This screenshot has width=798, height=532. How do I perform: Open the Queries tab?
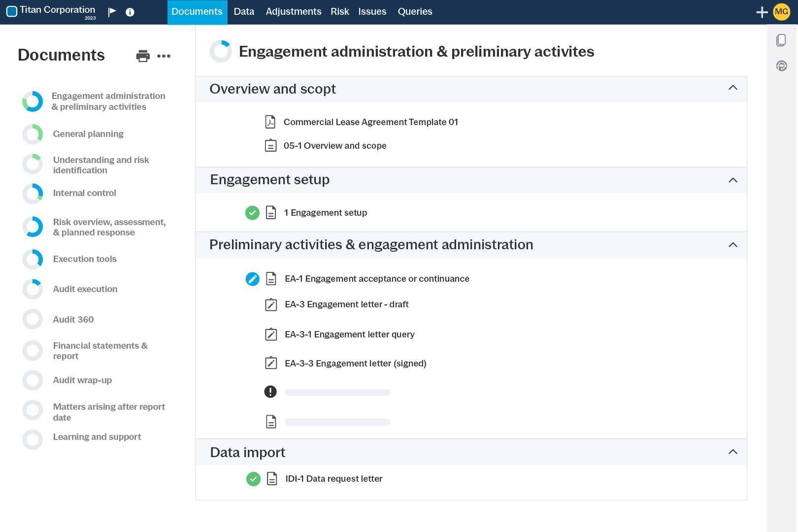coord(415,12)
